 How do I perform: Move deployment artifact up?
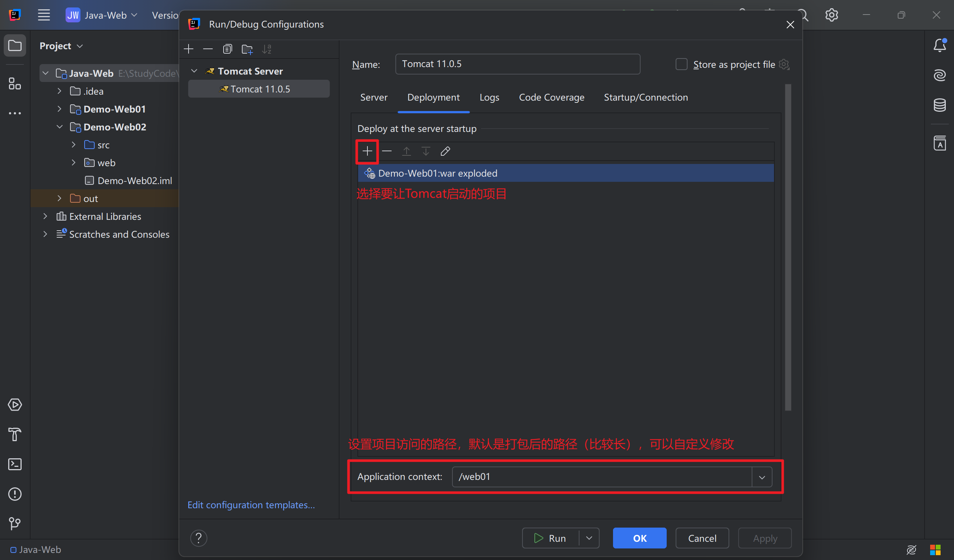(407, 151)
